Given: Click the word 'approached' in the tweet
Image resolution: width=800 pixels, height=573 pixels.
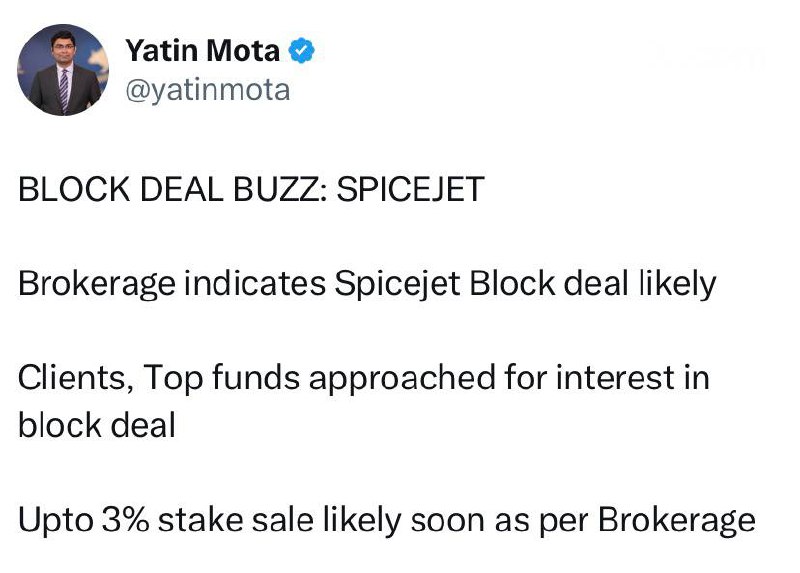Looking at the screenshot, I should (x=402, y=378).
